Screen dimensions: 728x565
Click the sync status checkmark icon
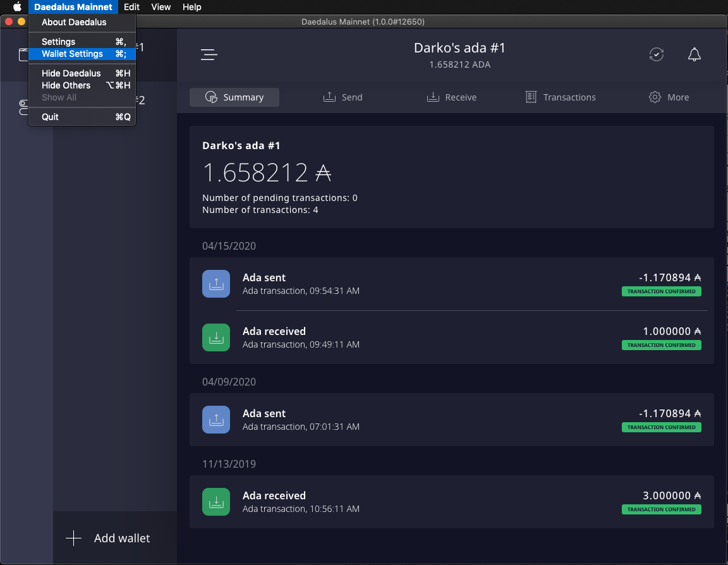pyautogui.click(x=657, y=54)
